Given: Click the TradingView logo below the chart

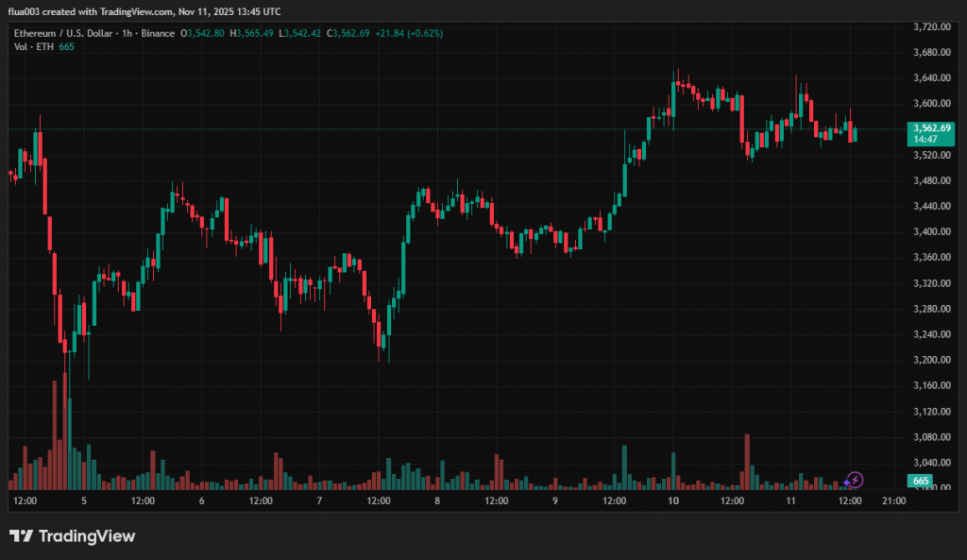Looking at the screenshot, I should (x=73, y=535).
